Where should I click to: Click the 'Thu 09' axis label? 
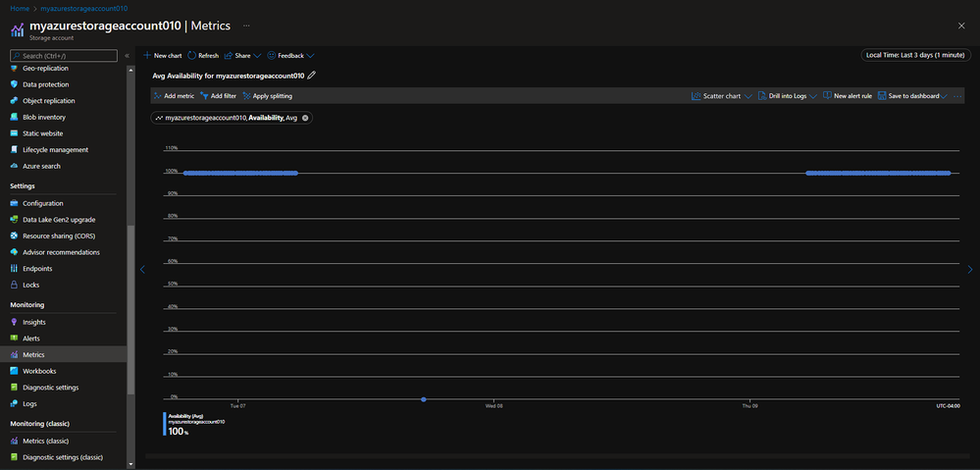click(750, 405)
